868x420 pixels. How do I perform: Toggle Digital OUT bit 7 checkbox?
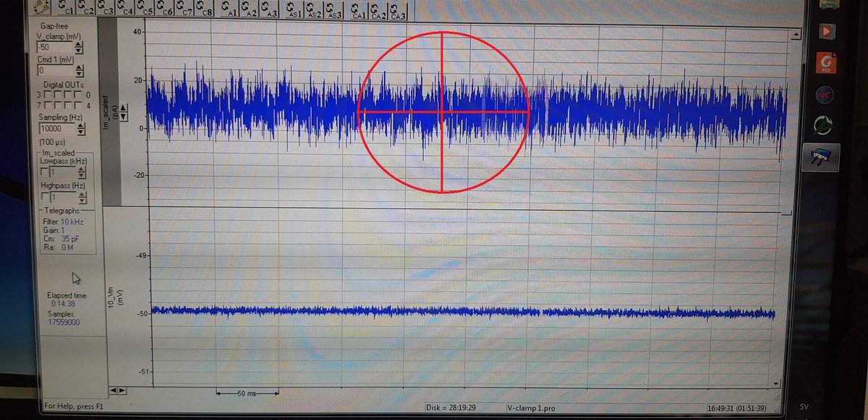[x=48, y=106]
